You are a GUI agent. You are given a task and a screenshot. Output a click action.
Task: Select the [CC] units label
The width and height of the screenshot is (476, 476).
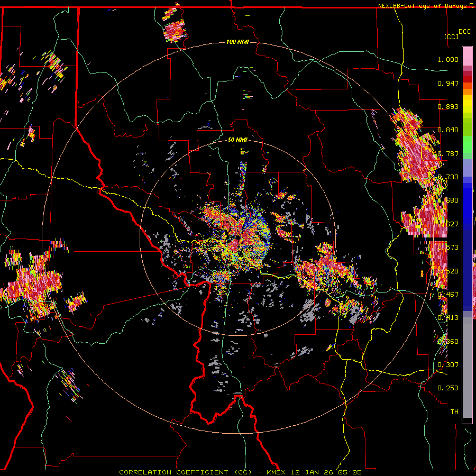[x=451, y=36]
